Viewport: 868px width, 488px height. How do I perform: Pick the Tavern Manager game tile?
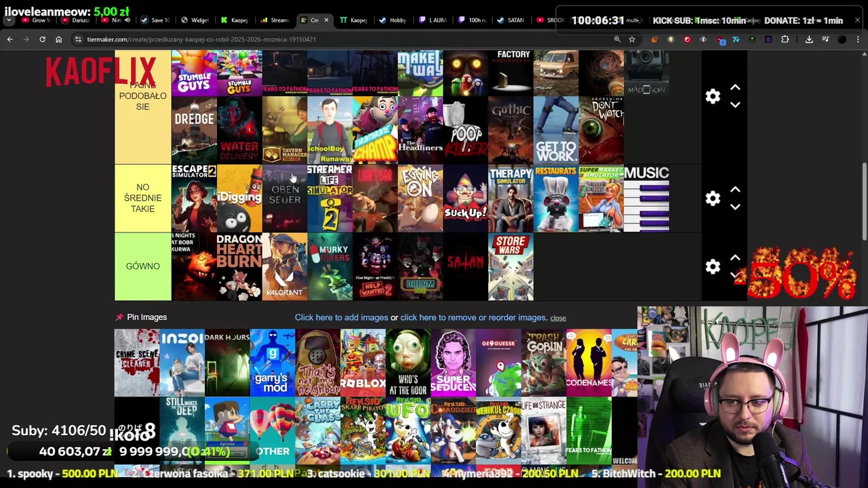click(x=285, y=130)
